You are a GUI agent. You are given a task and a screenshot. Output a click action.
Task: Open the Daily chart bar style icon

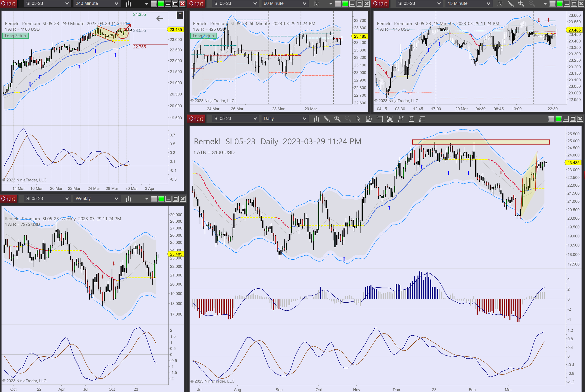click(x=316, y=119)
